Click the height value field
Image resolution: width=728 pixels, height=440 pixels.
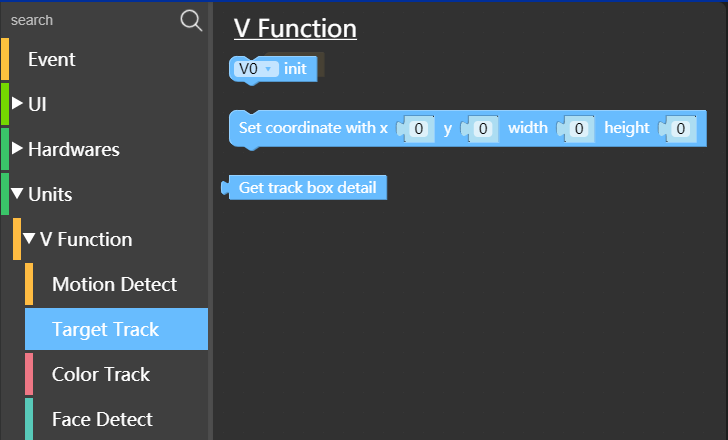[x=681, y=129]
